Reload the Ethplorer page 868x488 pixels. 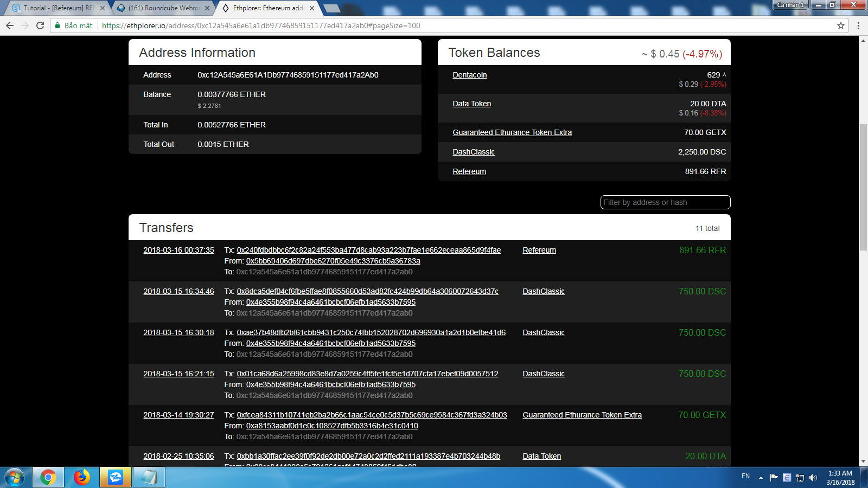[x=40, y=25]
